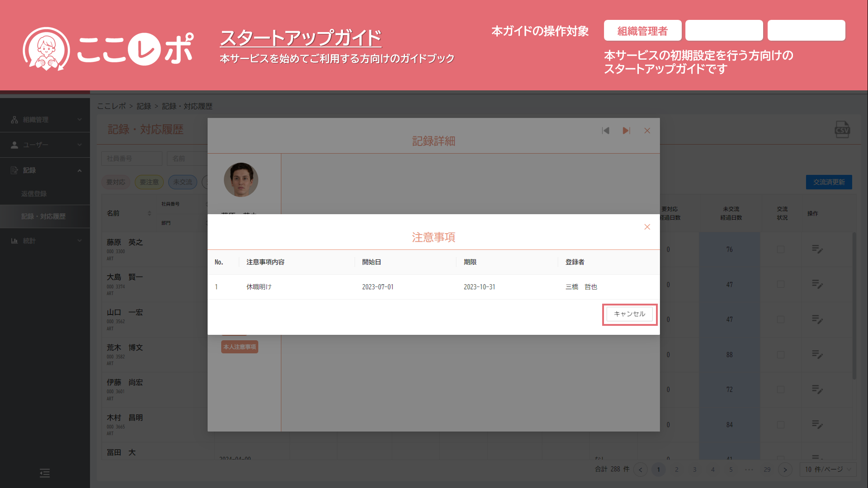Click edit icon for 大島 賢一 row

(x=817, y=284)
